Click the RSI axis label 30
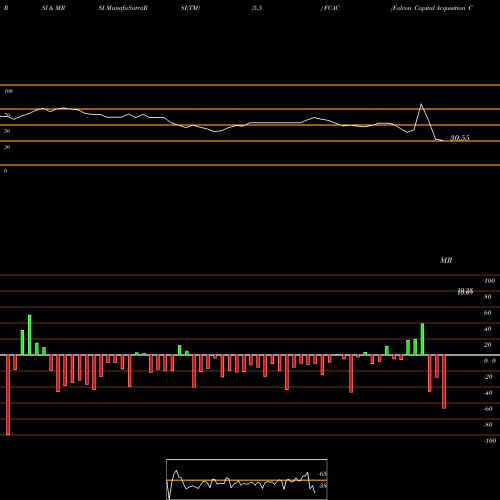500x500 pixels. pyautogui.click(x=7, y=147)
